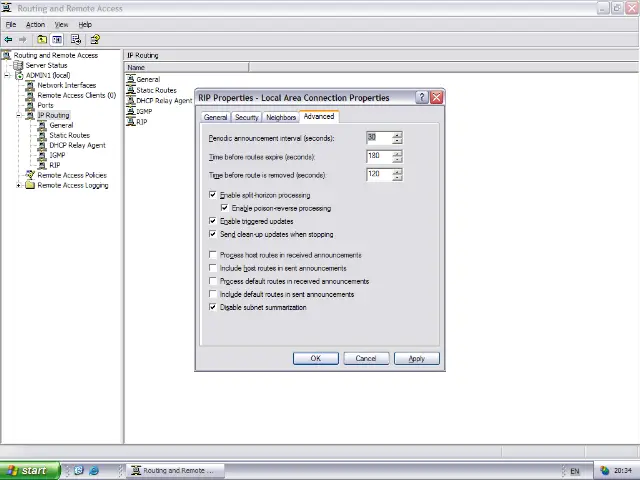Enable Include default routes in sent announcements
The image size is (640, 480).
212,294
